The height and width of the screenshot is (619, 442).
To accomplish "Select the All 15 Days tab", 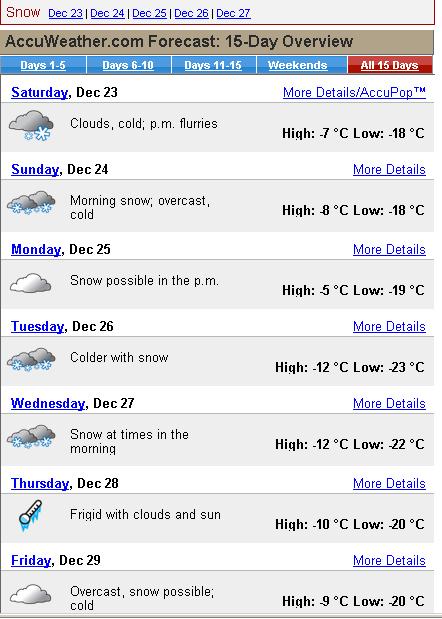I will tap(390, 65).
